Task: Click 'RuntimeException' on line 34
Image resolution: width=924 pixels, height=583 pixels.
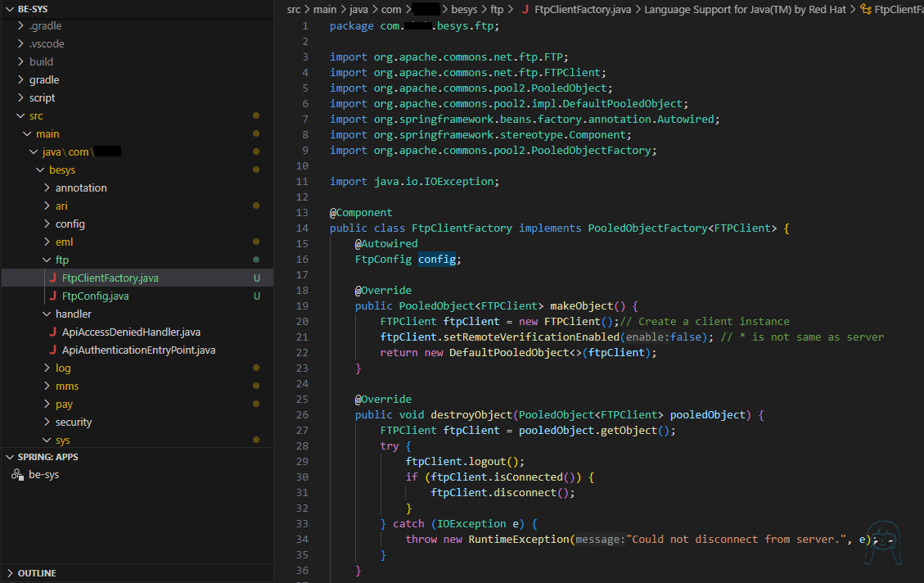Action: 519,540
